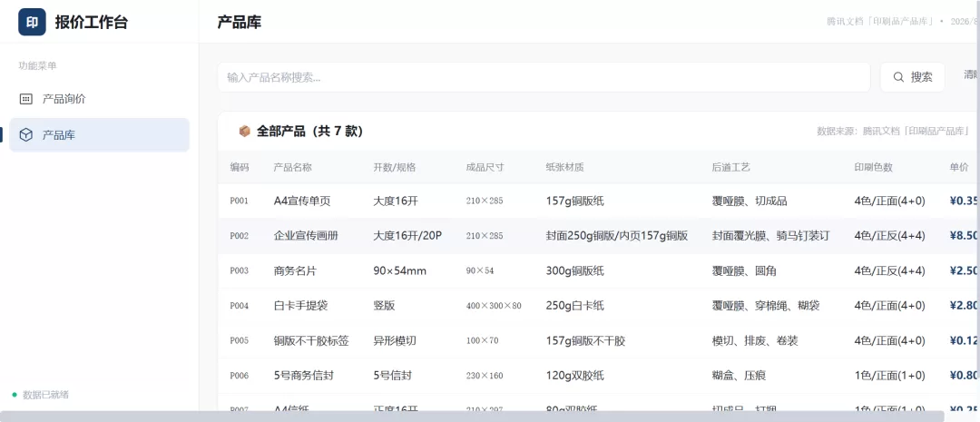
Task: Click the 搜索 button
Action: tap(913, 77)
